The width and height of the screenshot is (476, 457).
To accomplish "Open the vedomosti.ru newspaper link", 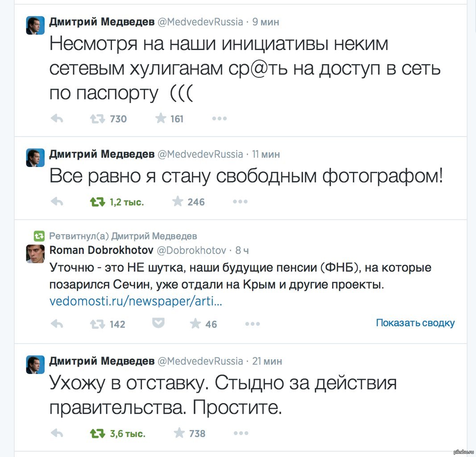I will coord(136,302).
